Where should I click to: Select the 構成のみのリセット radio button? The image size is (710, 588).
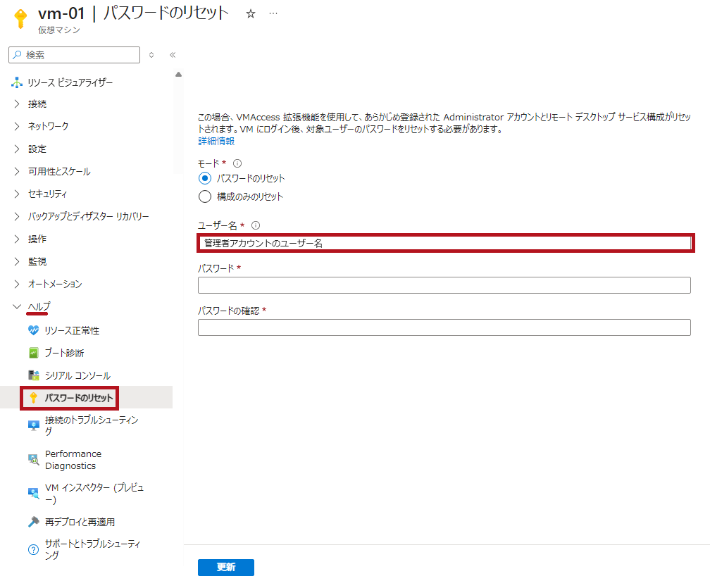[205, 196]
